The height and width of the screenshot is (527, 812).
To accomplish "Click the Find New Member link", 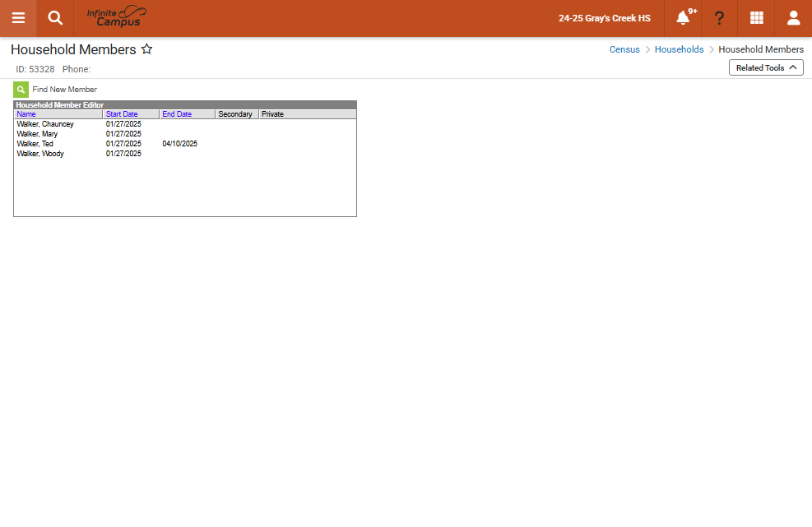I will 64,90.
